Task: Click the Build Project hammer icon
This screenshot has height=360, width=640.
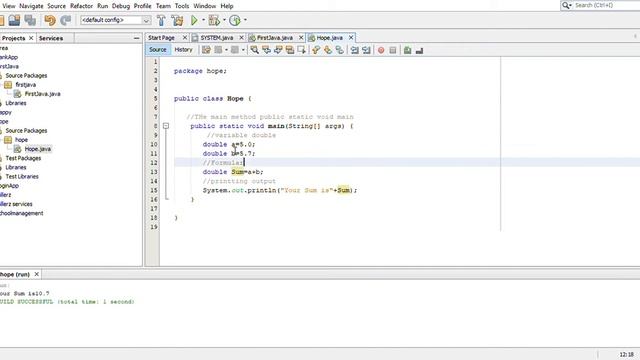Action: (161, 20)
